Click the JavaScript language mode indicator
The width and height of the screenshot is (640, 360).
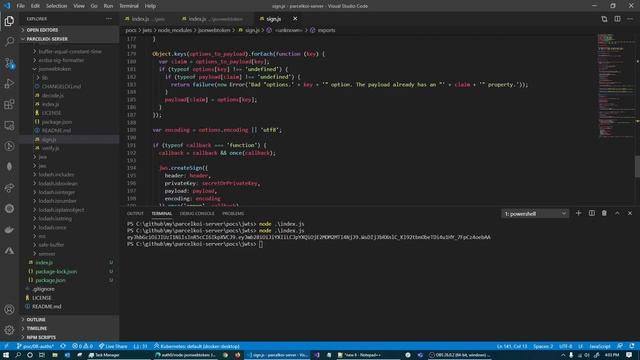[600, 346]
